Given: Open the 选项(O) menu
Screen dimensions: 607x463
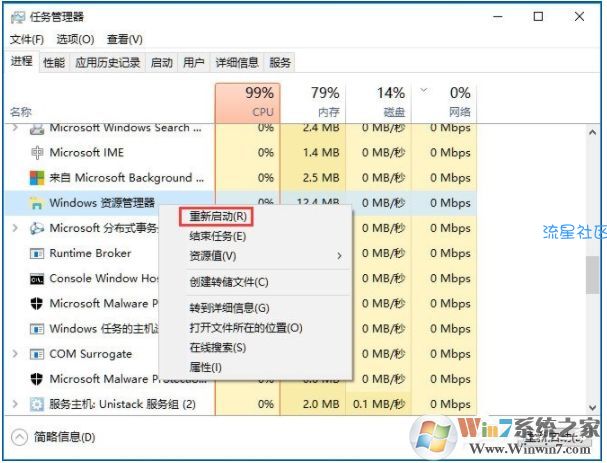Looking at the screenshot, I should coord(75,39).
